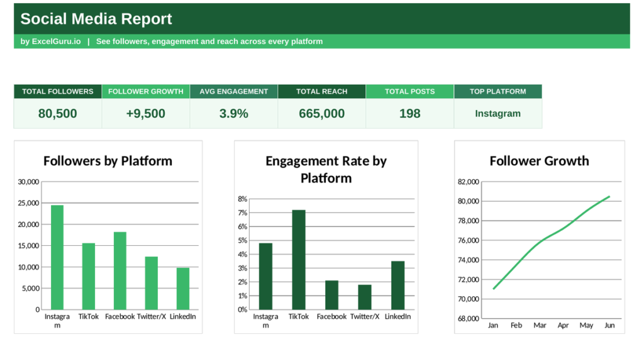The width and height of the screenshot is (644, 337).
Task: Click 'See followers, engagement and reach' tagline
Action: 209,41
